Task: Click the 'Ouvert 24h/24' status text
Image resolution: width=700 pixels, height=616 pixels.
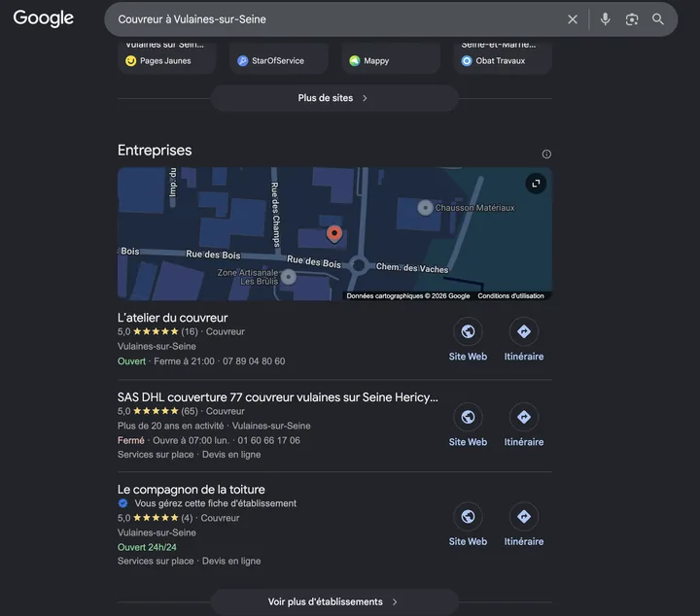Action: coord(147,547)
